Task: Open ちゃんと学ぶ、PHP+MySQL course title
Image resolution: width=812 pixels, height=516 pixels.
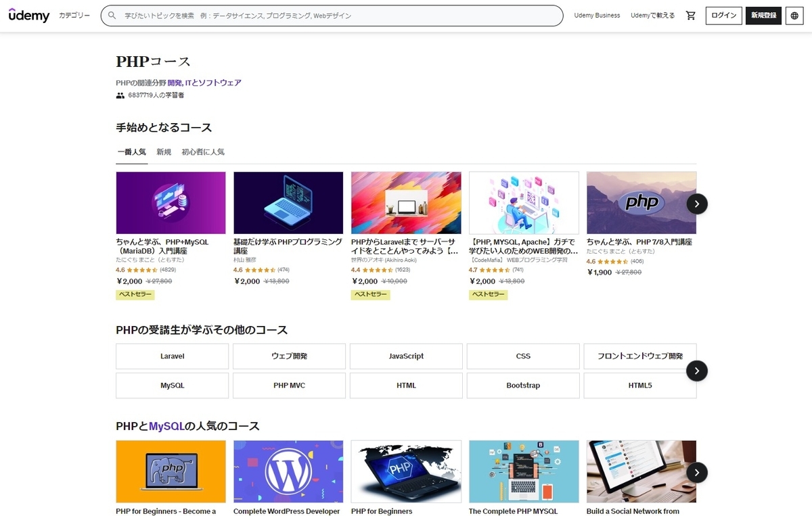Action: click(x=162, y=246)
